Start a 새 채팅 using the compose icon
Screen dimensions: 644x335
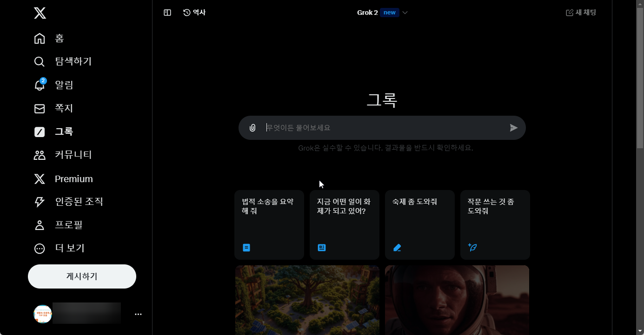tap(580, 13)
